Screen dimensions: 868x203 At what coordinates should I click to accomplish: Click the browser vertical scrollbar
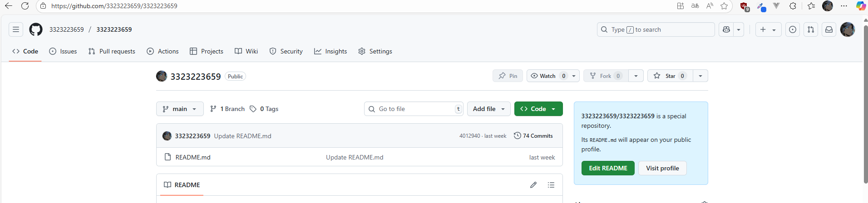pos(865,104)
